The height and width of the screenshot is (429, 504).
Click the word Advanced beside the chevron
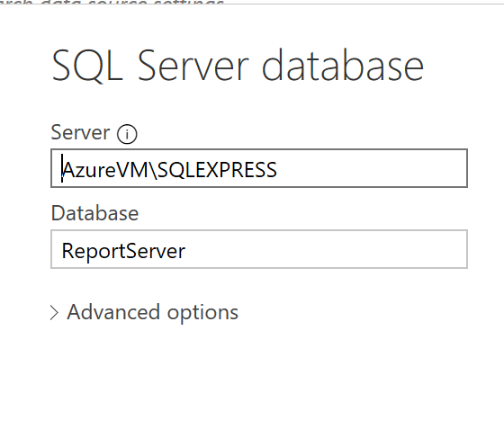point(113,311)
